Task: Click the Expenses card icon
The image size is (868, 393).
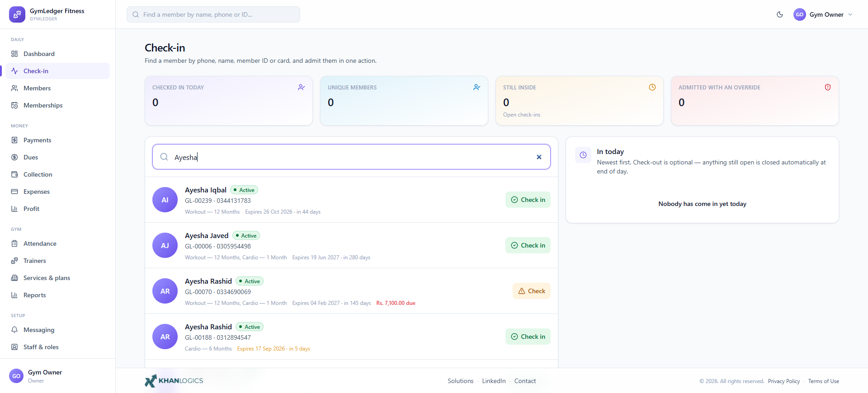Action: coord(14,192)
